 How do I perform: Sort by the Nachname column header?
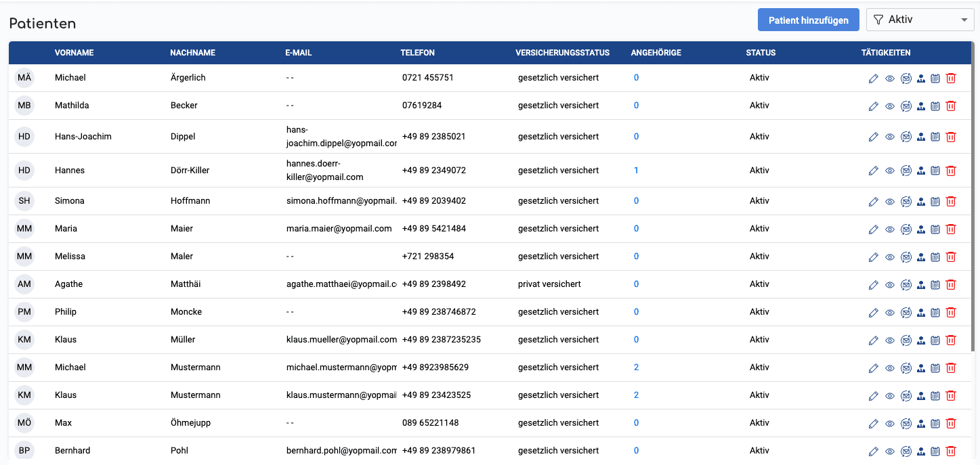[192, 53]
